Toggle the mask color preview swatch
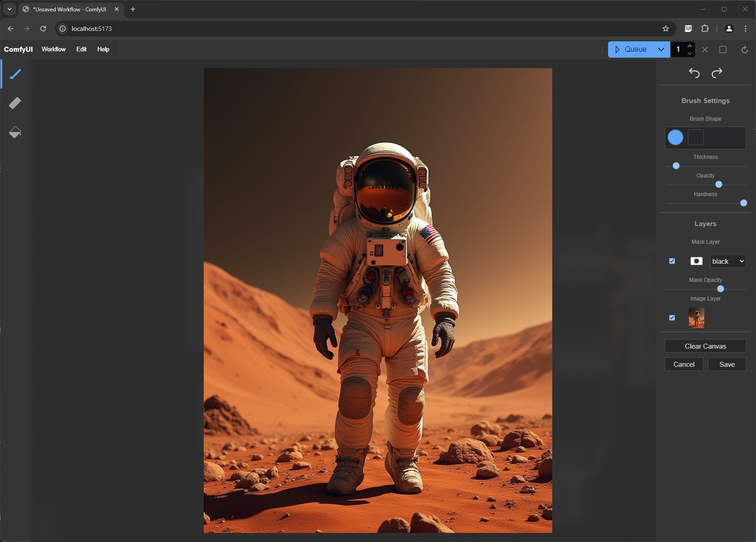This screenshot has width=756, height=542. click(x=697, y=261)
